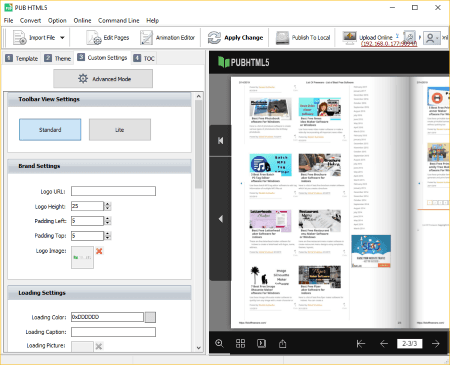Image resolution: width=450 pixels, height=365 pixels.
Task: Click the zoom in magnifier icon
Action: click(x=219, y=343)
